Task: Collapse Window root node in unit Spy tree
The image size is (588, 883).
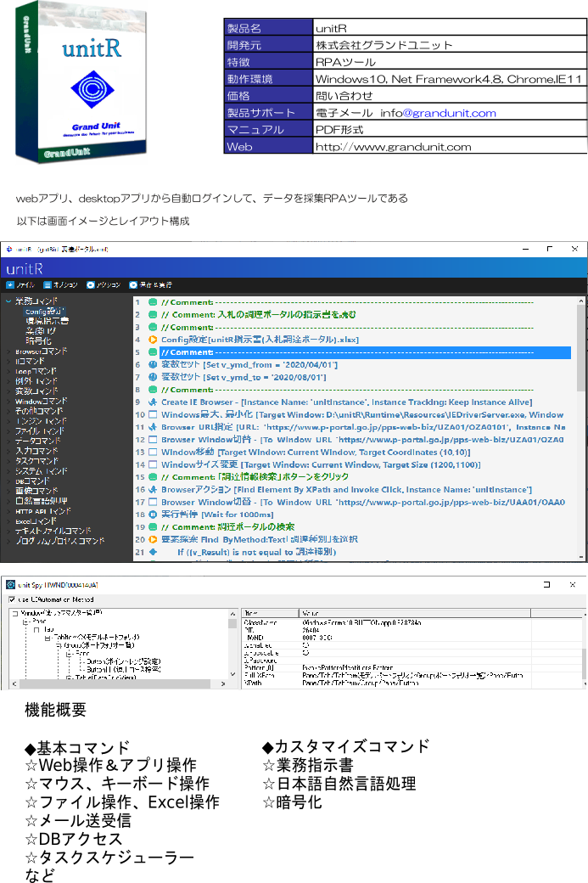Action: pos(15,613)
